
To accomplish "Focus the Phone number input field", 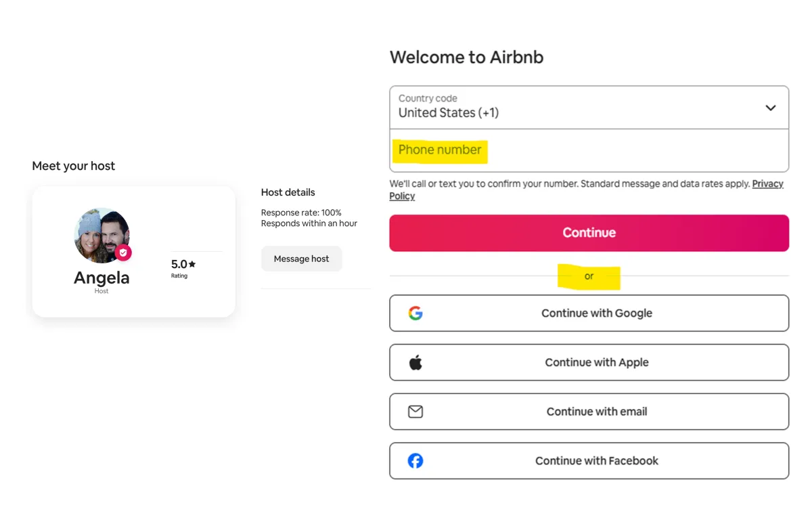I will coord(589,150).
